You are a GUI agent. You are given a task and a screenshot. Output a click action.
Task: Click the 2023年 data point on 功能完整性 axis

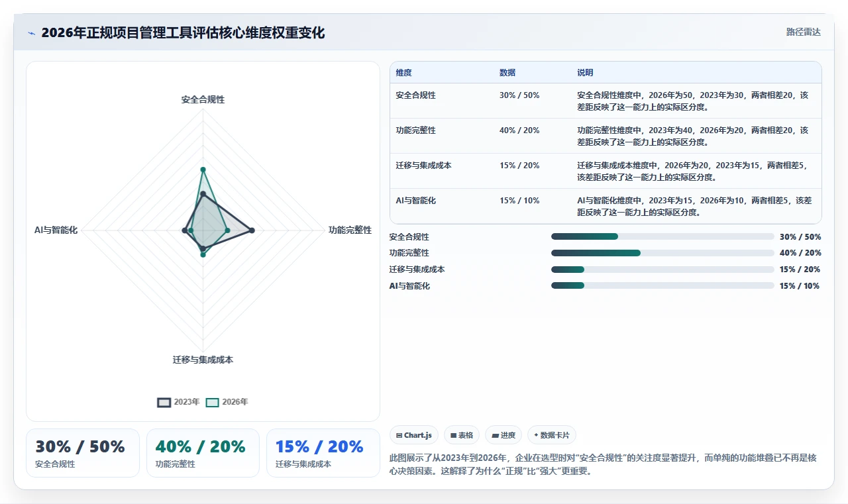pyautogui.click(x=252, y=230)
